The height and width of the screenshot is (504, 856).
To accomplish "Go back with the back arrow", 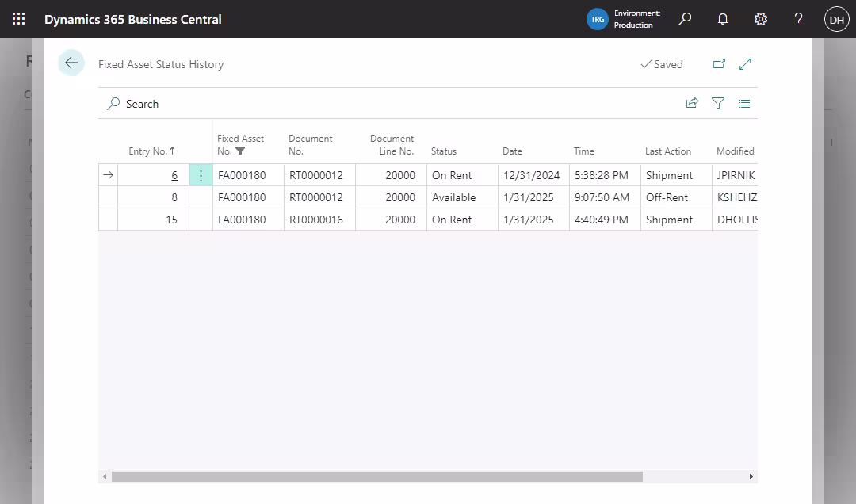I will click(x=71, y=63).
